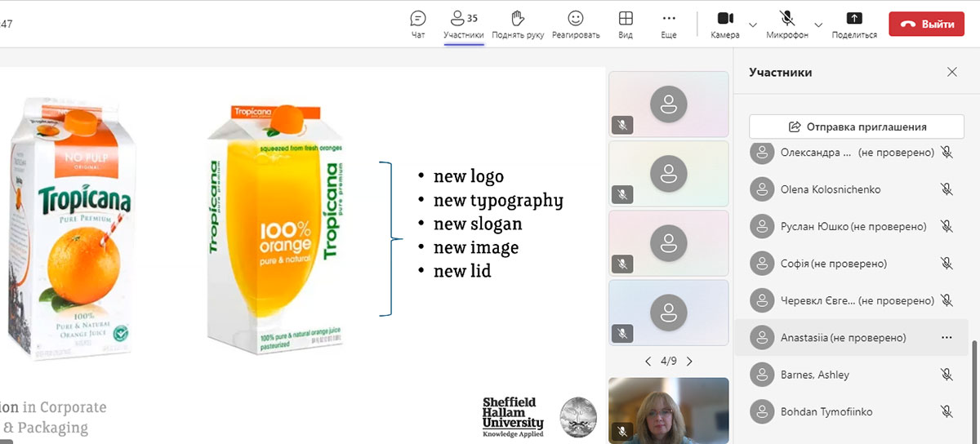The image size is (980, 444).
Task: Select the fourth participant video tile
Action: (x=668, y=312)
